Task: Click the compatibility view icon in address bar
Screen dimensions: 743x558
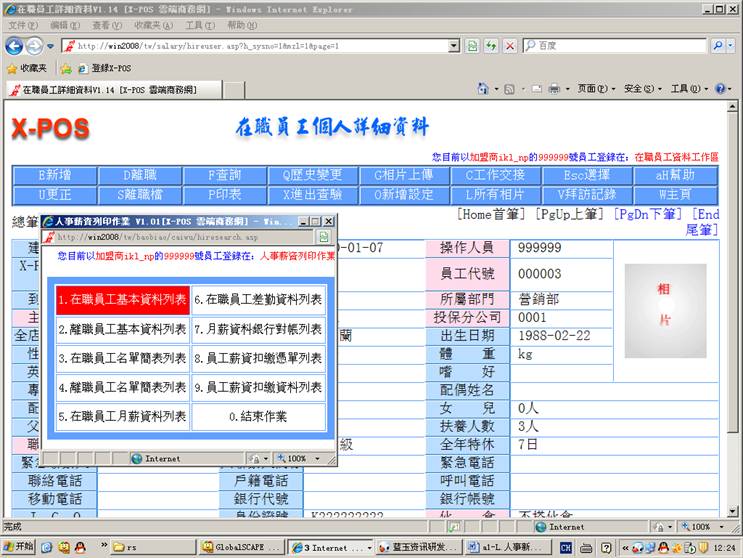Action: [x=471, y=46]
